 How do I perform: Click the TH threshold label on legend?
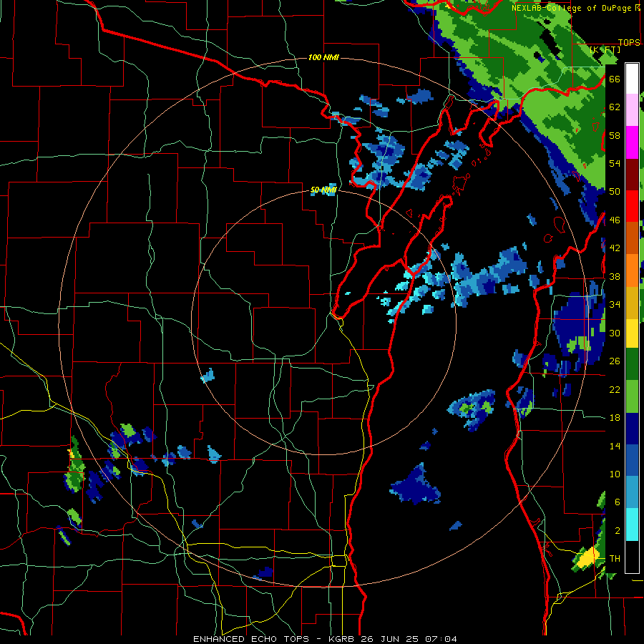pyautogui.click(x=615, y=559)
